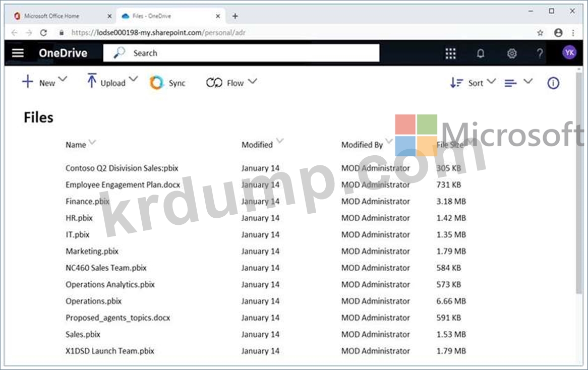588x370 pixels.
Task: Click the 6.66 MB file size
Action: 451,301
